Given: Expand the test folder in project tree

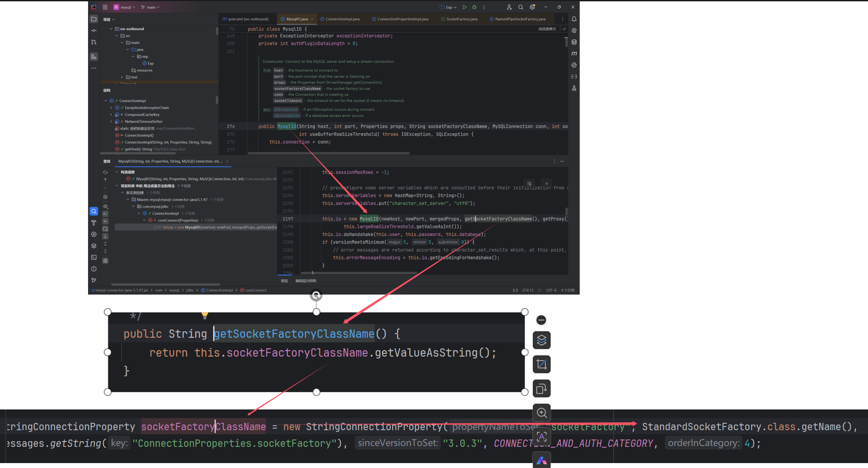Looking at the screenshot, I should 122,77.
